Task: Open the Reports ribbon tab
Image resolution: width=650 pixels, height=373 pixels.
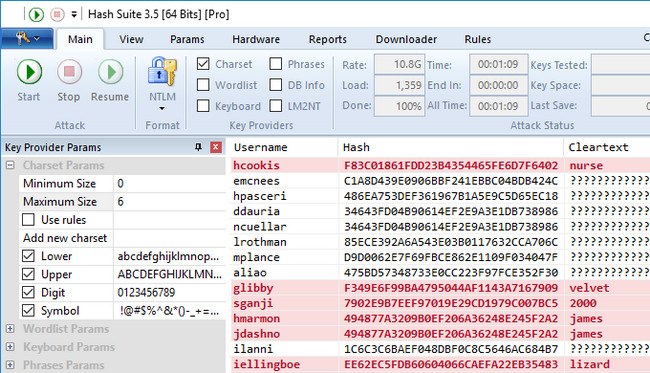Action: 327,39
